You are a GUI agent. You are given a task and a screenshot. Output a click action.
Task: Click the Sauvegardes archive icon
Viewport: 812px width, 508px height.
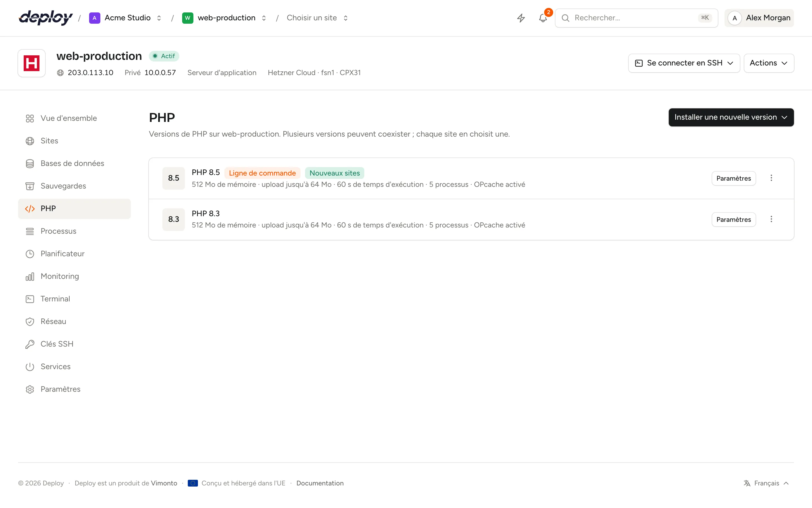tap(30, 186)
